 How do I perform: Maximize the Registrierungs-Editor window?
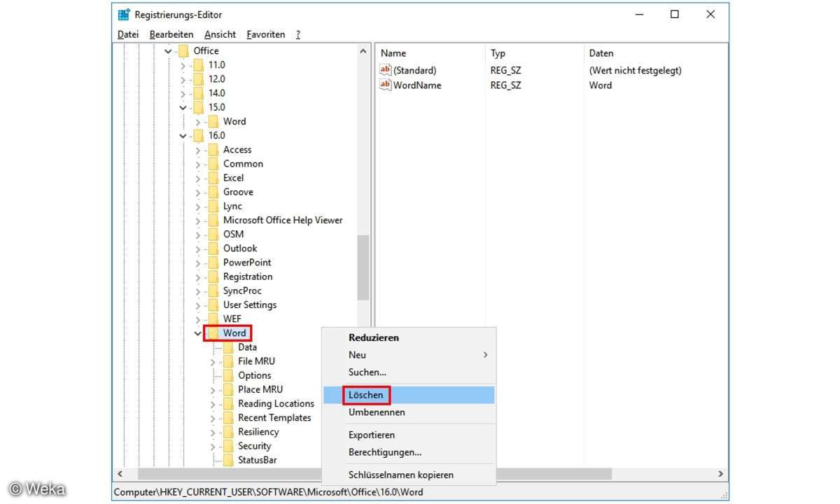[674, 15]
